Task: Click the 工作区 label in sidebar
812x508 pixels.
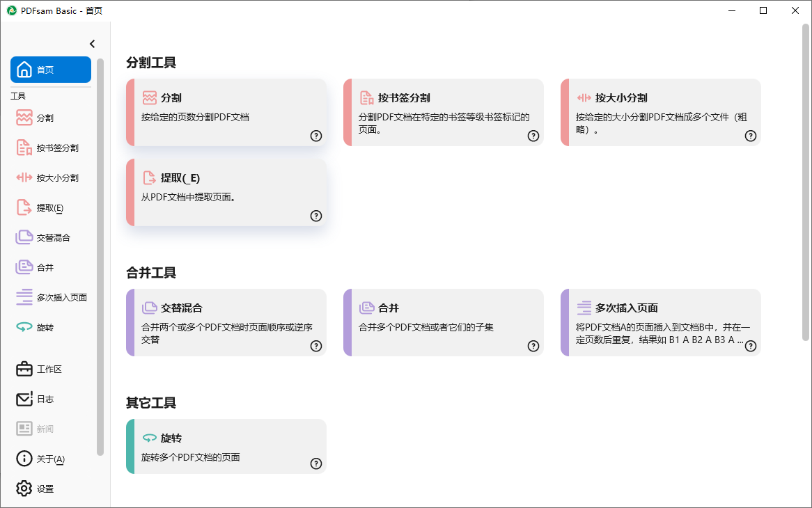Action: pos(49,369)
